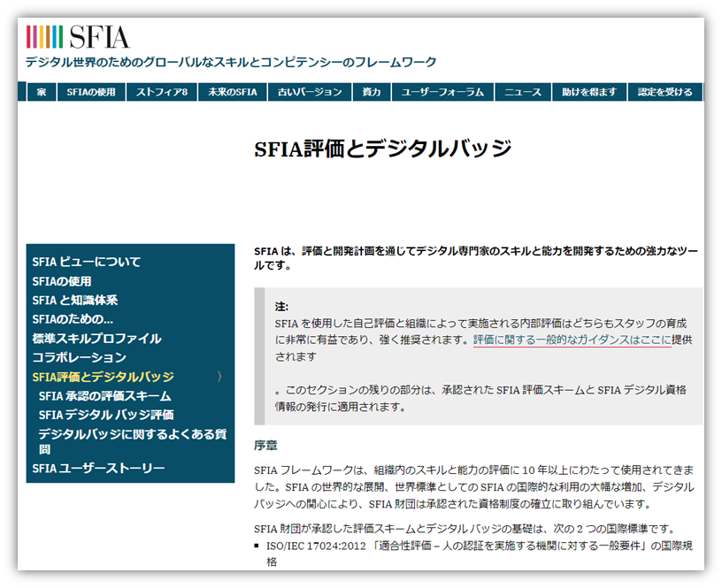Viewport: 722px width, 588px height.
Task: Go to コラボレーション sidebar link
Action: point(80,357)
